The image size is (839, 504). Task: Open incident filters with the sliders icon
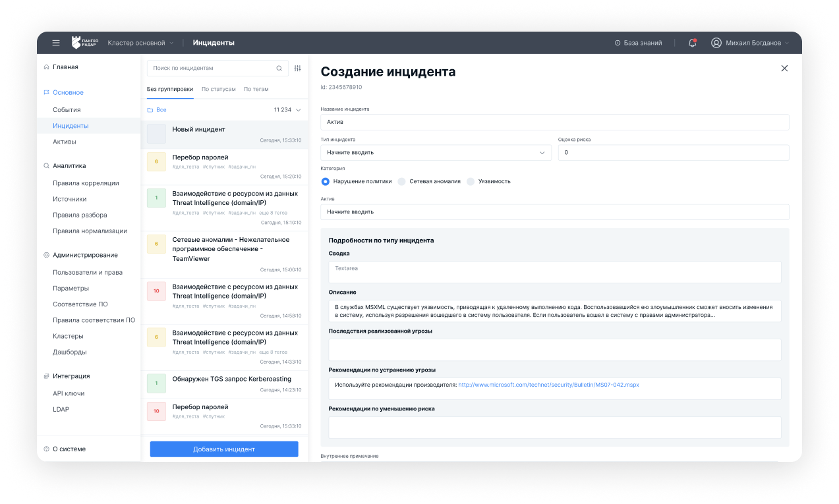pyautogui.click(x=297, y=68)
